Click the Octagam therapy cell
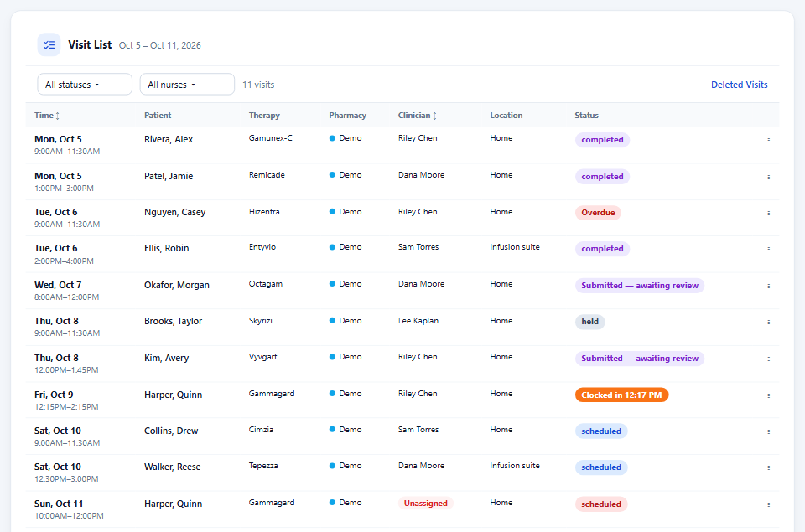 [x=266, y=284]
